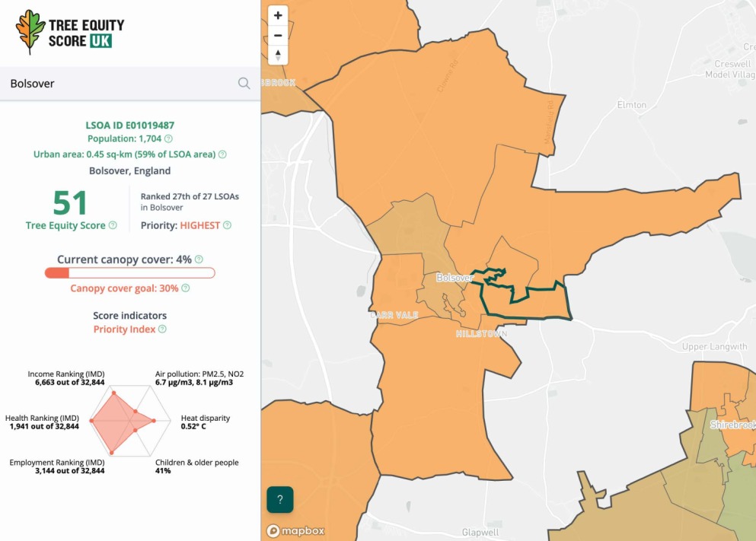Open the current canopy cover tooltip icon
Image resolution: width=756 pixels, height=541 pixels.
tap(197, 259)
